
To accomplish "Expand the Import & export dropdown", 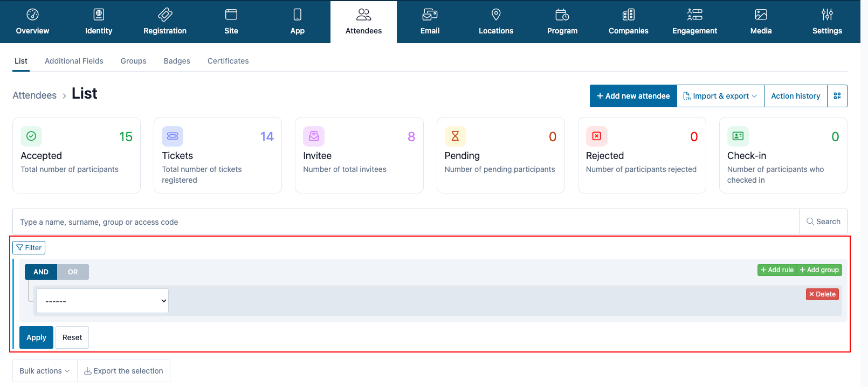I will [x=720, y=96].
